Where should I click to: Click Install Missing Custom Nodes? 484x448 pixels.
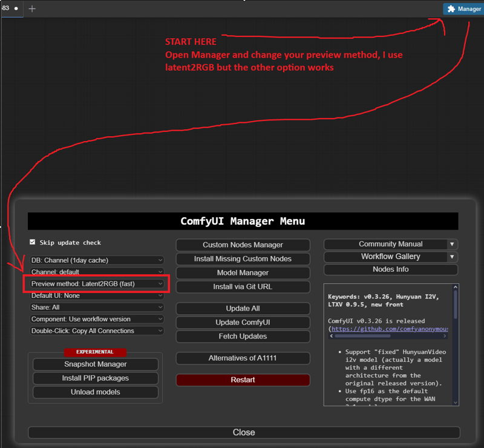(x=243, y=259)
